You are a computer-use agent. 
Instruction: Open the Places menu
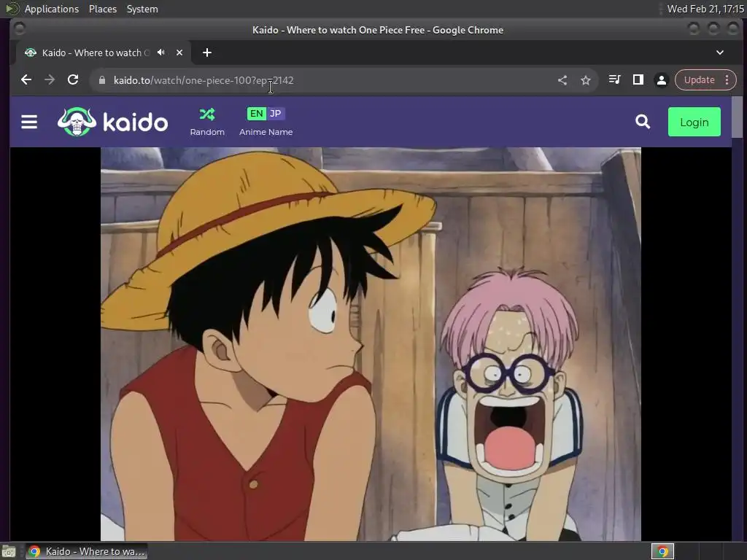[x=103, y=9]
